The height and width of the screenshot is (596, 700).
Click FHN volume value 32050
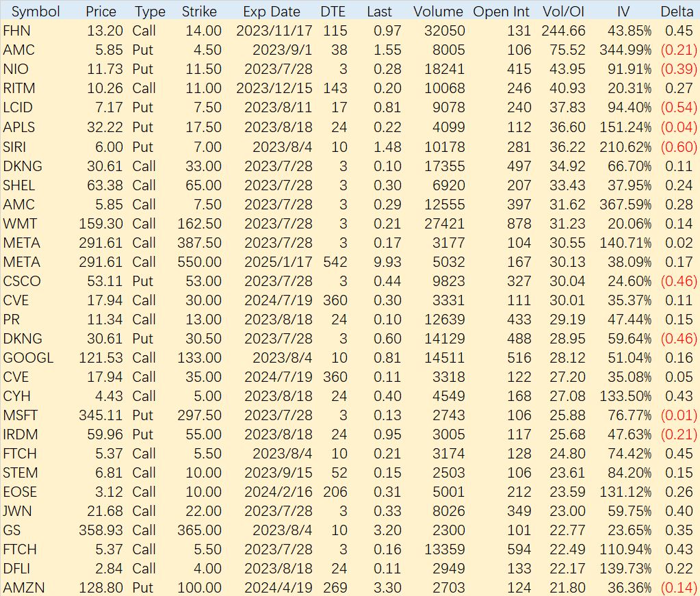point(445,31)
